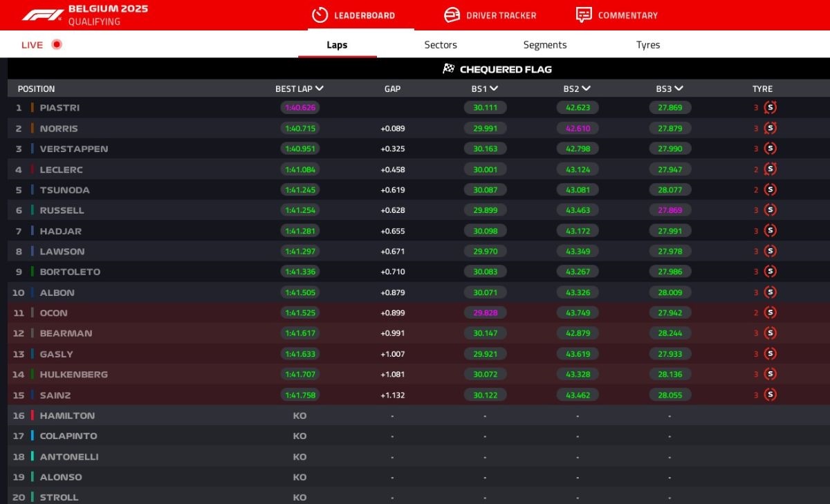Click the orange team color bar beside Norris

(33, 129)
